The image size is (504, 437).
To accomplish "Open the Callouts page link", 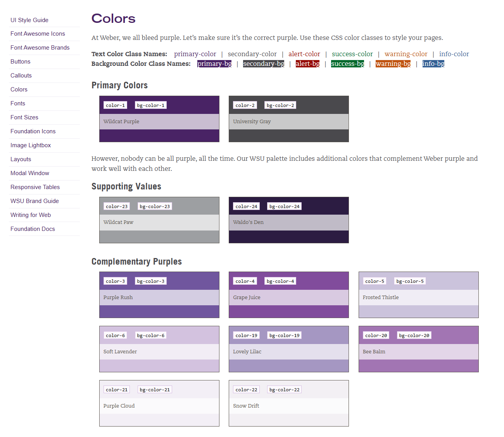I will [21, 76].
